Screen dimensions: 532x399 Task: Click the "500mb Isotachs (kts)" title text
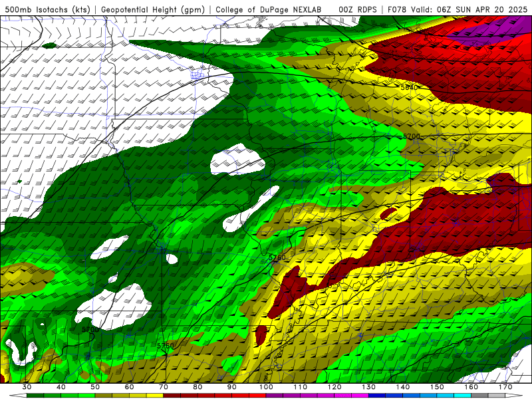pyautogui.click(x=48, y=9)
